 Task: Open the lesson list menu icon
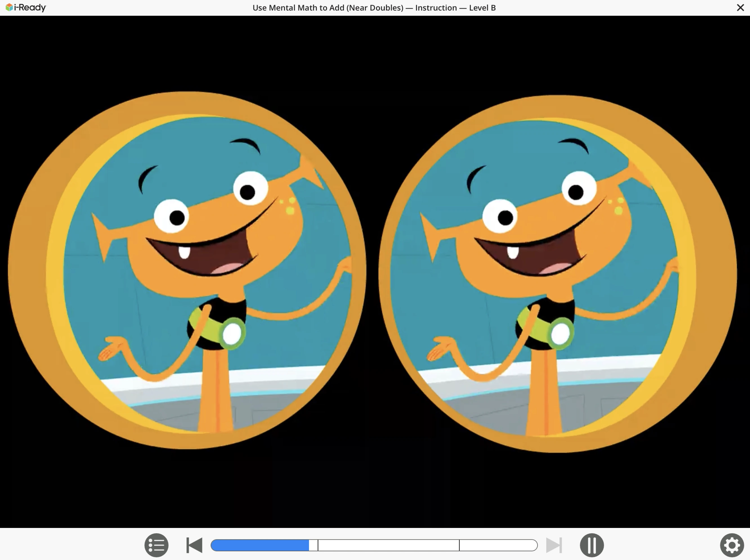coord(156,545)
